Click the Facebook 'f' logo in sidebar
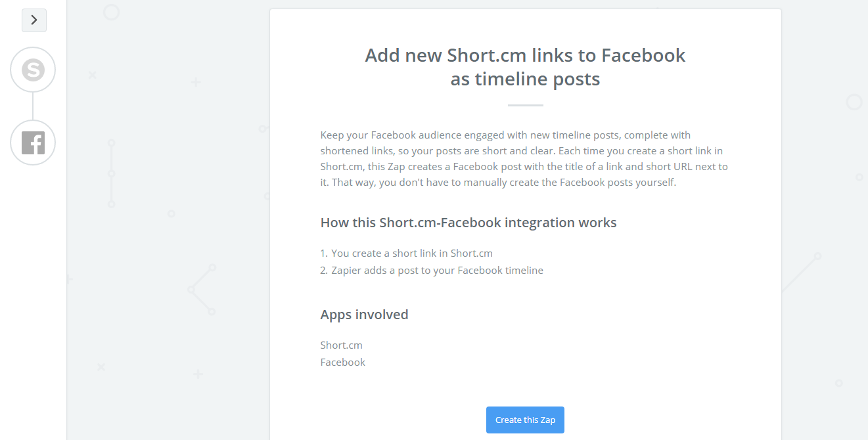This screenshot has width=868, height=440. [33, 142]
